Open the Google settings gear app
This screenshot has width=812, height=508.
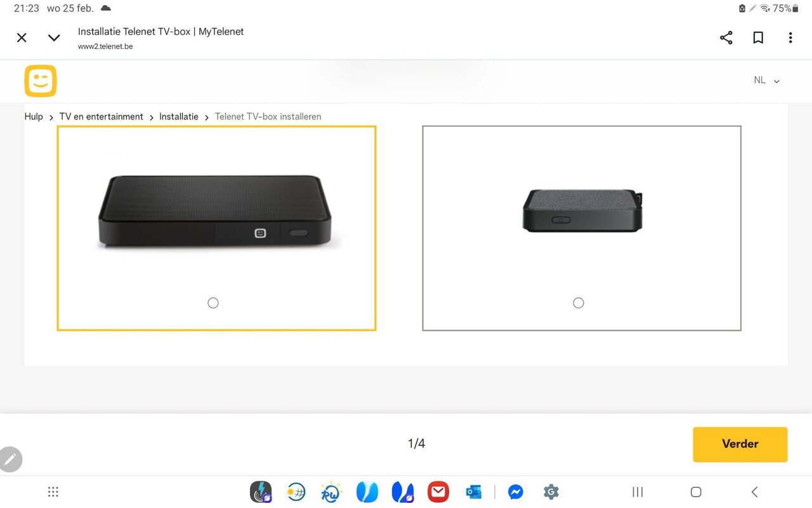(551, 491)
